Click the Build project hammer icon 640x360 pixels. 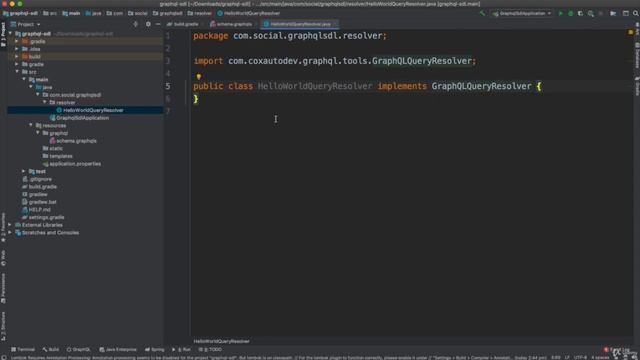pyautogui.click(x=482, y=13)
